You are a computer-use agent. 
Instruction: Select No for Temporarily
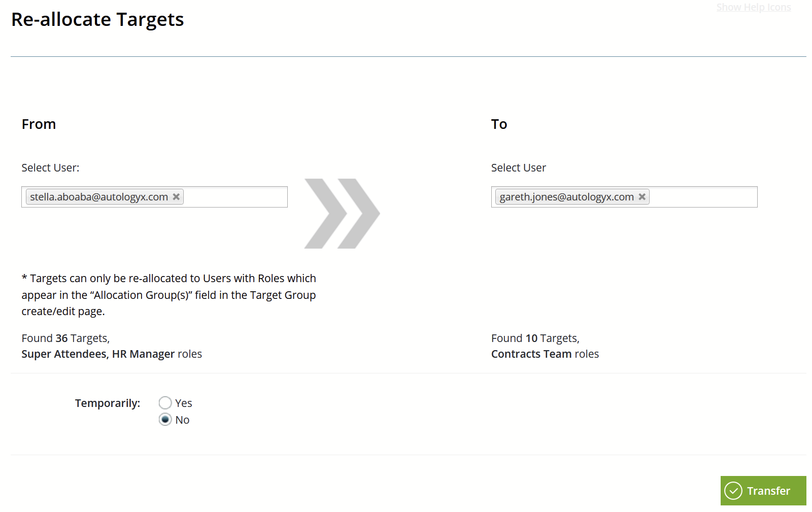165,420
